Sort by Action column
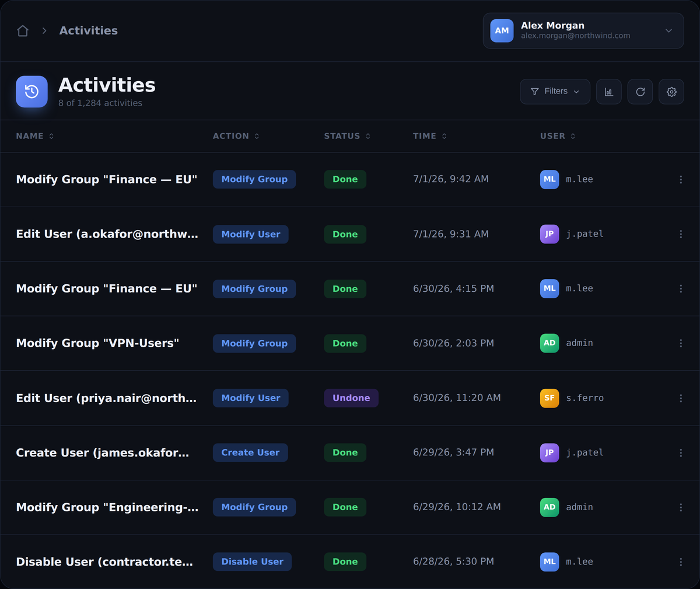 coord(236,136)
